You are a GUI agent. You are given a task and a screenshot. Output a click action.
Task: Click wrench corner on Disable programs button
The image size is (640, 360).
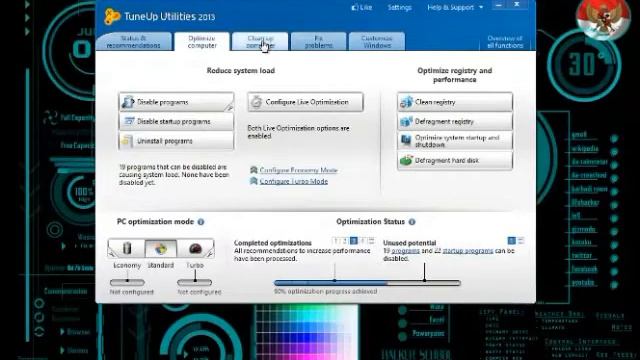coord(229,107)
